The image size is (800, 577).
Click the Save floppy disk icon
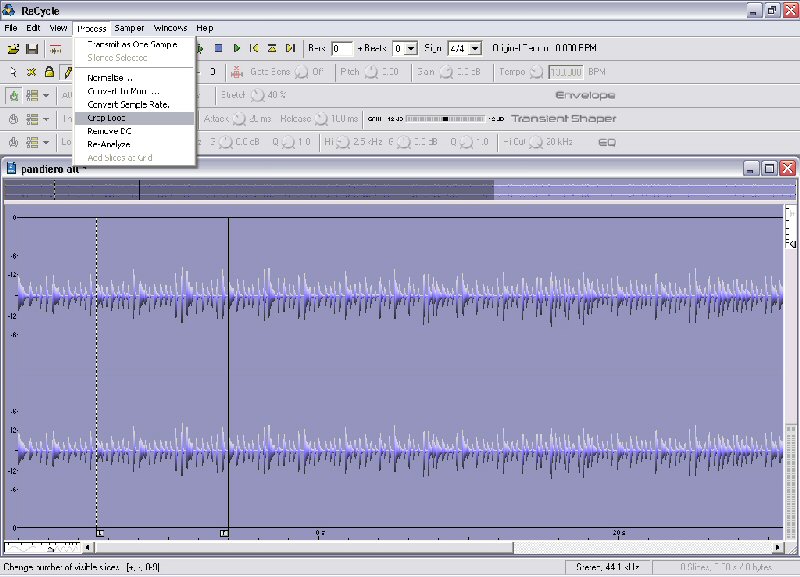32,48
